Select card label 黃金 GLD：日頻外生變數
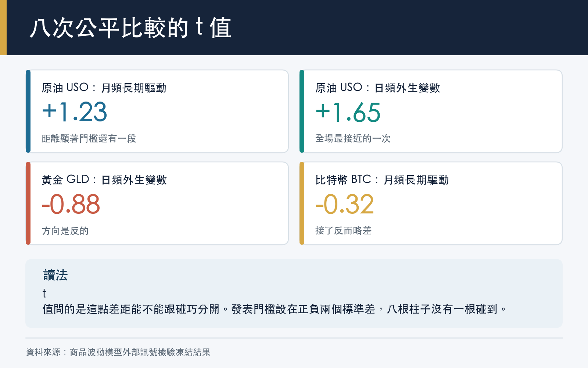This screenshot has height=368, width=588. coord(104,180)
